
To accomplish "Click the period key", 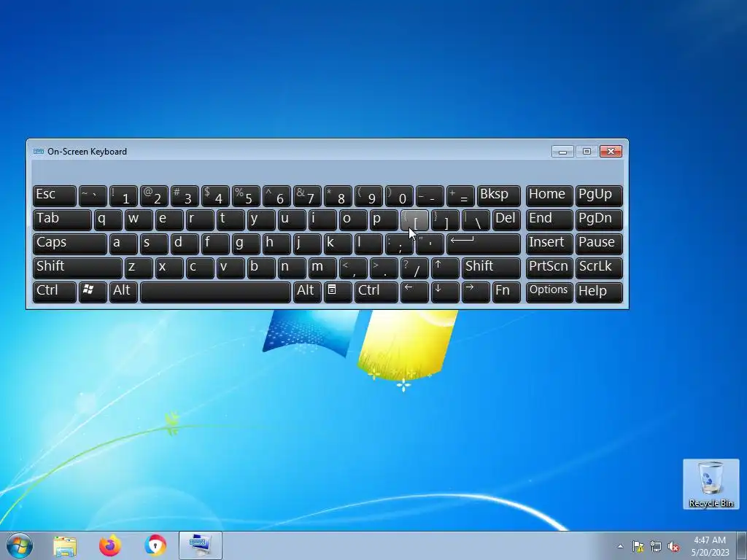I will pos(384,268).
